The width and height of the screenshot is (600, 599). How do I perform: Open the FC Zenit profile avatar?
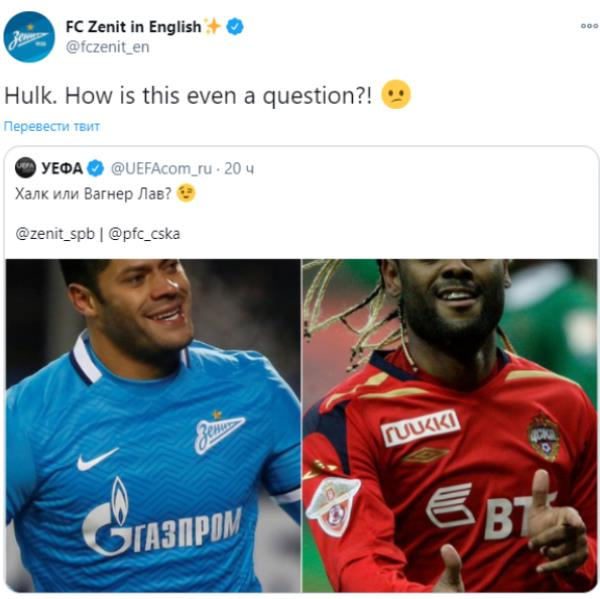tap(29, 37)
